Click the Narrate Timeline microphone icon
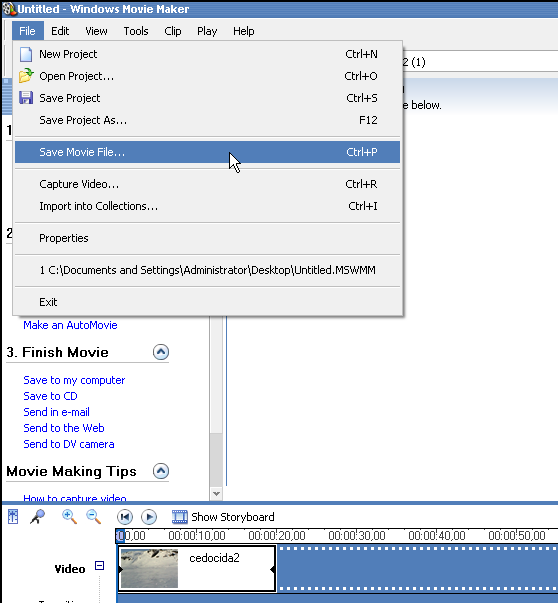The height and width of the screenshot is (603, 558). pyautogui.click(x=37, y=517)
